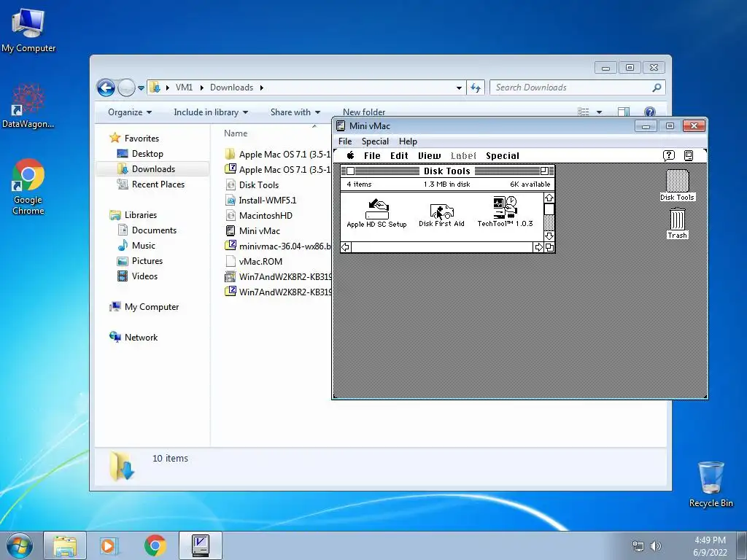Image resolution: width=747 pixels, height=560 pixels.
Task: Open Windows Media Player from taskbar
Action: click(109, 545)
